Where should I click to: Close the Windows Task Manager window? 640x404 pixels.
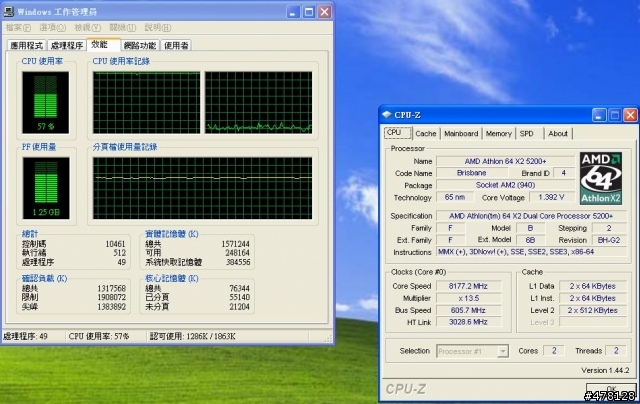324,12
